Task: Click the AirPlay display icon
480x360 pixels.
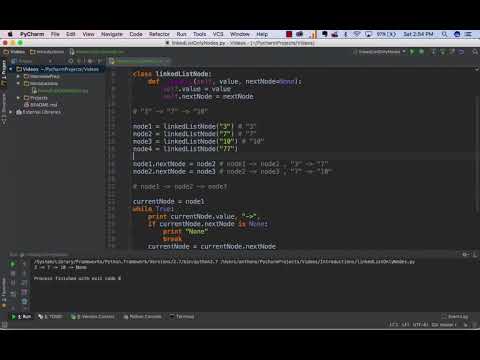Action: click(368, 34)
